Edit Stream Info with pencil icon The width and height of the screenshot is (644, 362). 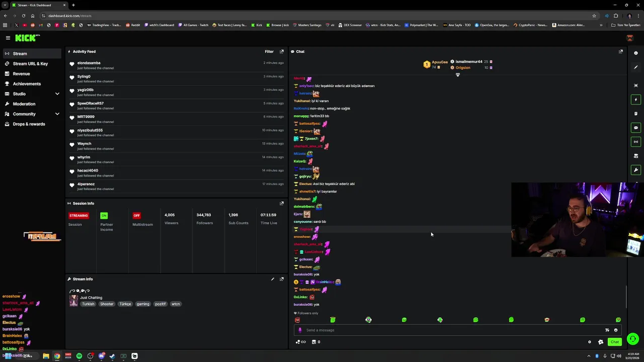(273, 279)
